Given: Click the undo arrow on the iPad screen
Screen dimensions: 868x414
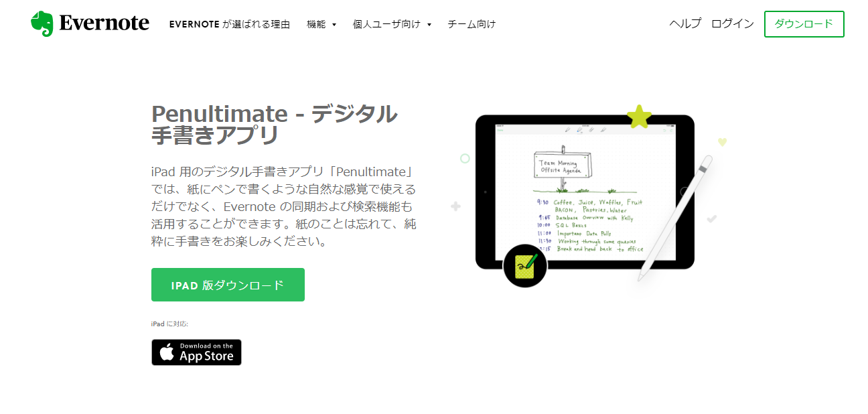Looking at the screenshot, I should [664, 130].
